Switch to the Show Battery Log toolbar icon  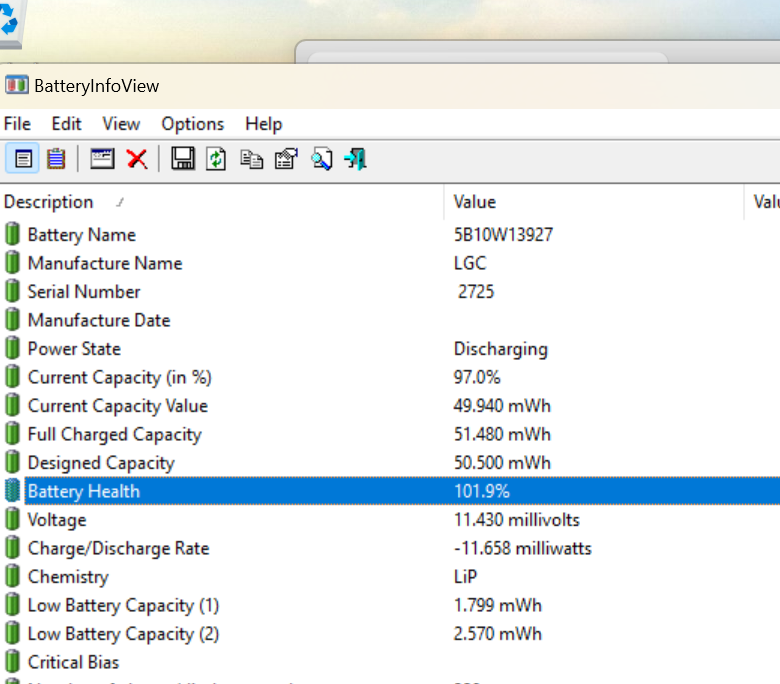[x=56, y=159]
